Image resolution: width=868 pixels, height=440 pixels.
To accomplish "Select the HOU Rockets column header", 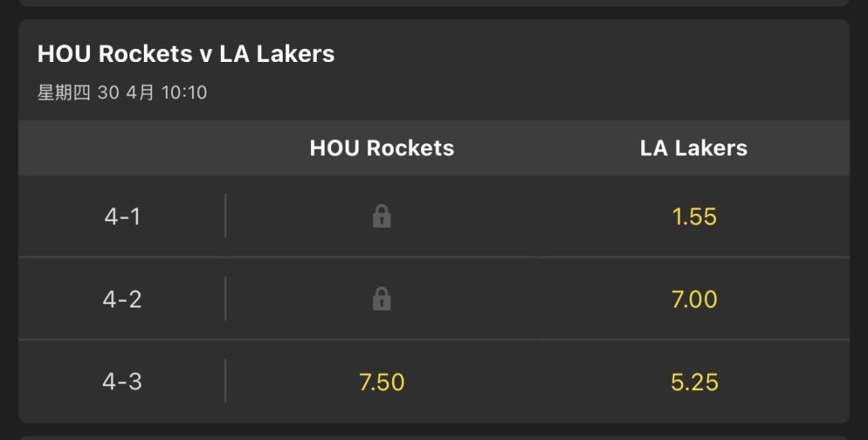I will pyautogui.click(x=382, y=148).
